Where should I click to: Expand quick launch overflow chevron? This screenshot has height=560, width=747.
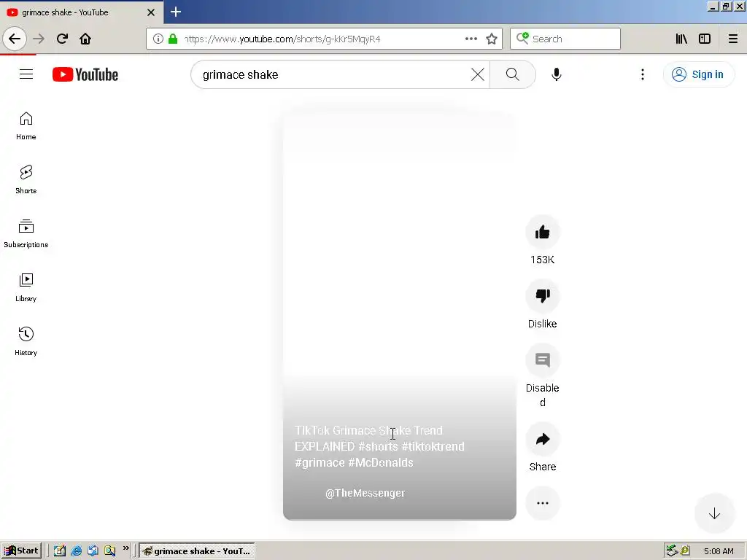tap(125, 548)
